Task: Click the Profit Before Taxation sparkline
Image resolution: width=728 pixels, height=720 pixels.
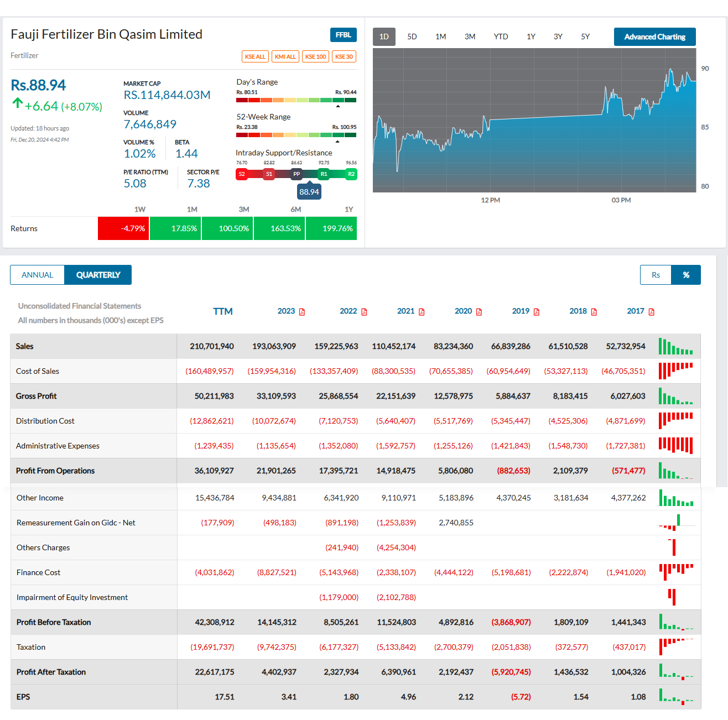Action: pyautogui.click(x=676, y=622)
